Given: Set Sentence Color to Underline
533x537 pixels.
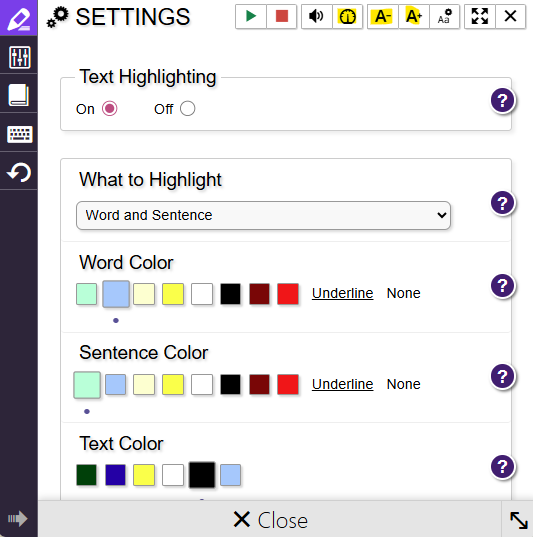Looking at the screenshot, I should coord(342,384).
